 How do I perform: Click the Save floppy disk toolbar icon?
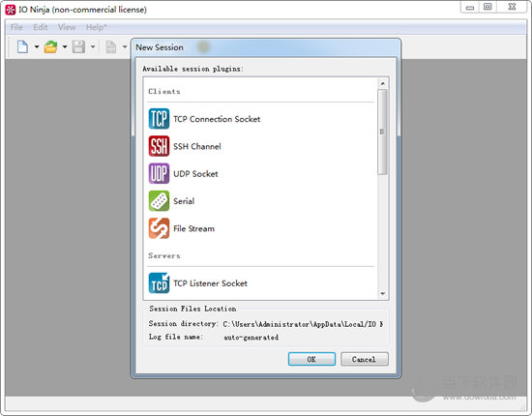78,46
